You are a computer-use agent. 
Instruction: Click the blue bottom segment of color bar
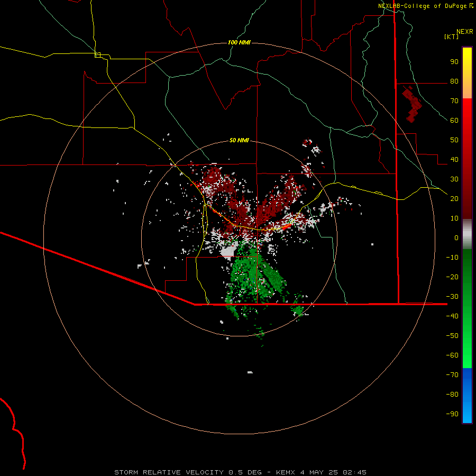[x=467, y=396]
